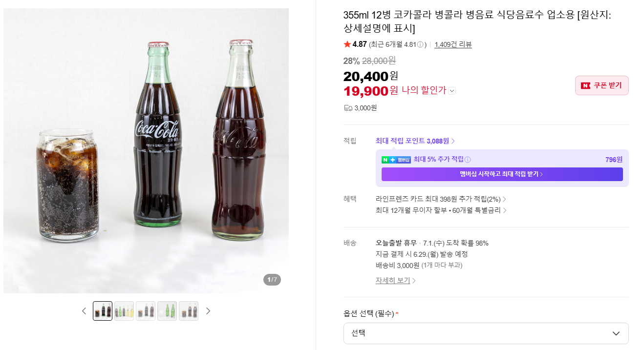The height and width of the screenshot is (350, 644).
Task: Click 멤버십 시작하고 최대 적립 받기 button
Action: click(502, 174)
